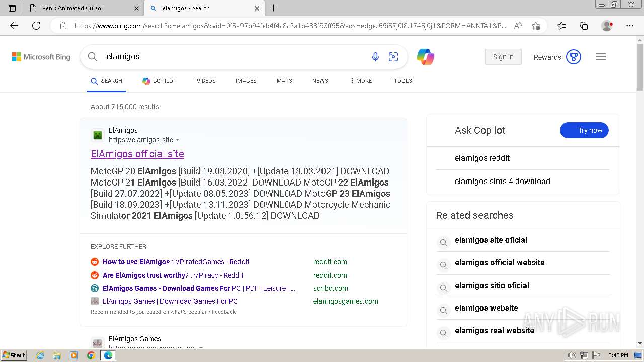
Task: Open the Collections icon
Action: point(584,26)
